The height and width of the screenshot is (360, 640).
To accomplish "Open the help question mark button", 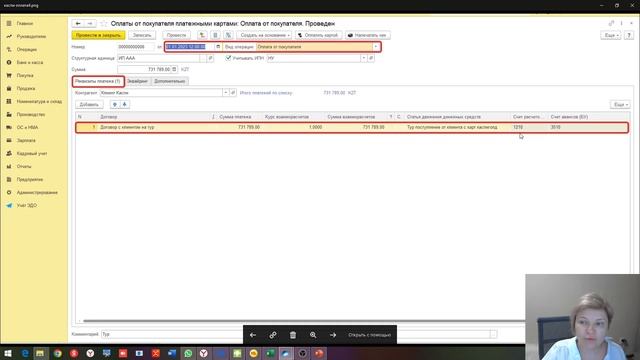I will 629,36.
